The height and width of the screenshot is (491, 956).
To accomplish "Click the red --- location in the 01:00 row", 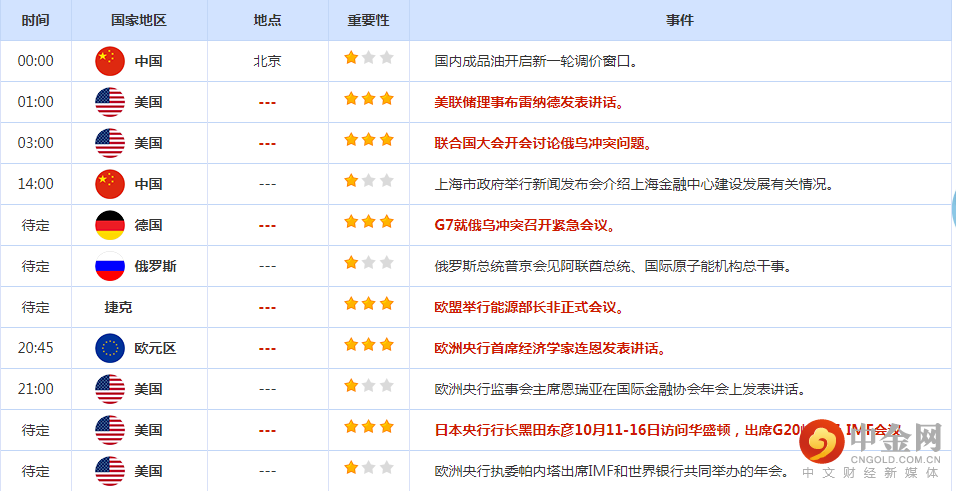I will (x=267, y=102).
